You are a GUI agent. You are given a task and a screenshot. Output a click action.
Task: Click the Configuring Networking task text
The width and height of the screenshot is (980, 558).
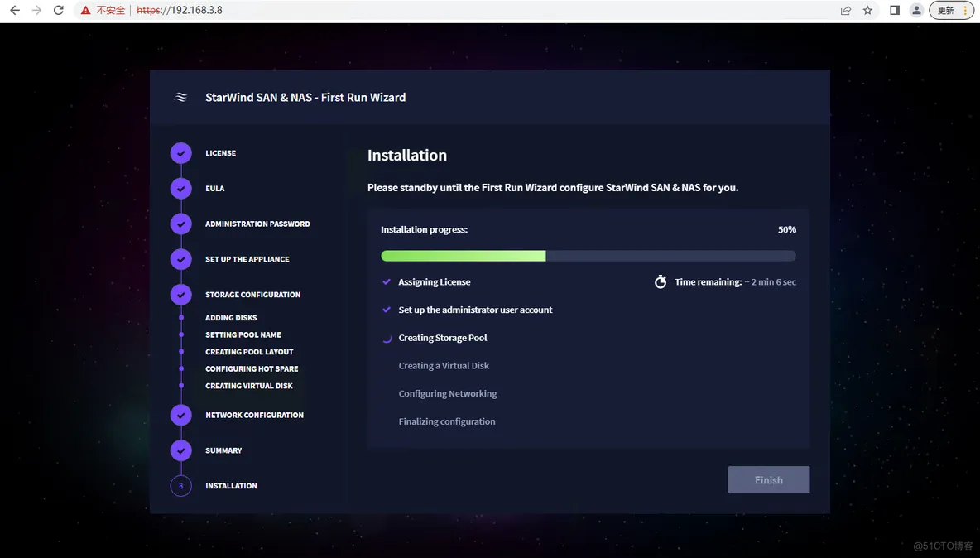448,393
